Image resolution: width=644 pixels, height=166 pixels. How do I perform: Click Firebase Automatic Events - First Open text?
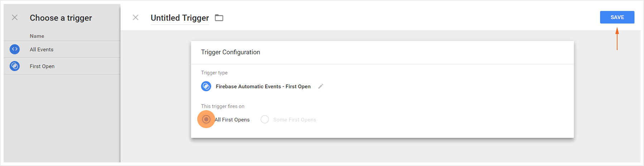point(263,87)
